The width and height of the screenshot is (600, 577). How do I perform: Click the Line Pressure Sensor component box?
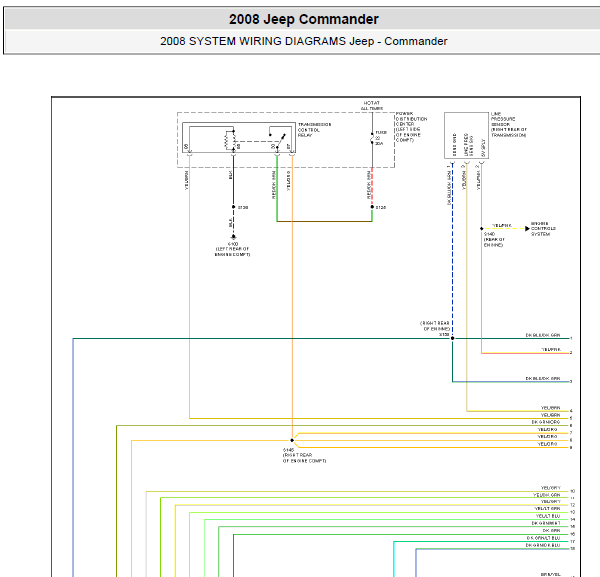tap(466, 135)
